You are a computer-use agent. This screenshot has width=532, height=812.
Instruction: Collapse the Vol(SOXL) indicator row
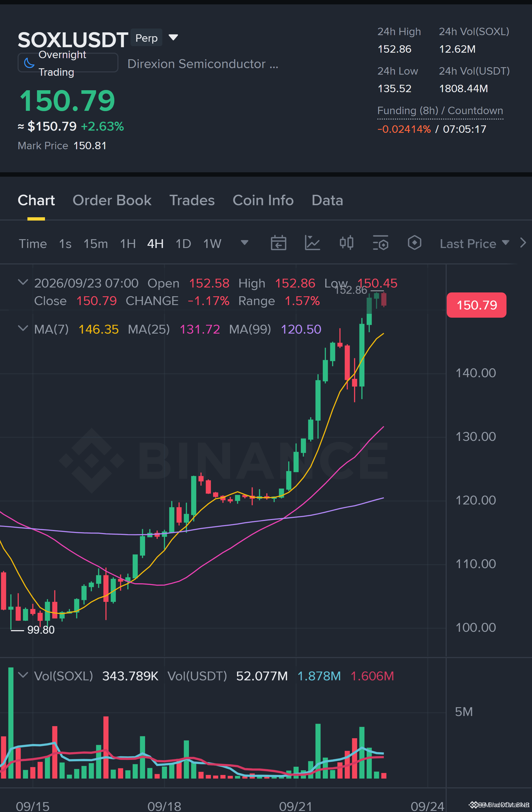23,675
